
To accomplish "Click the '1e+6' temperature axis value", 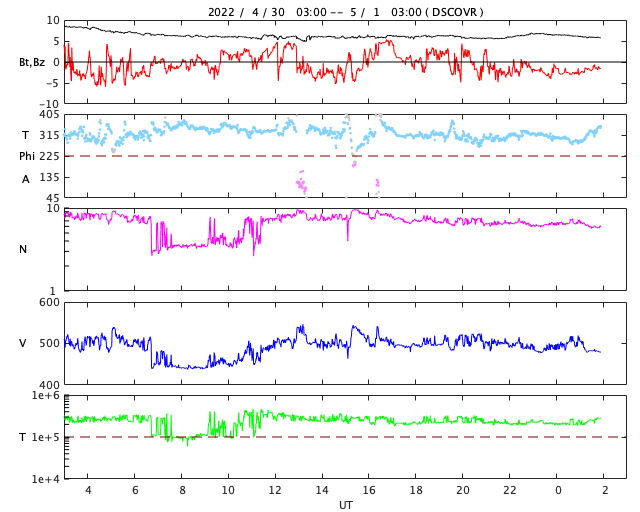I will pyautogui.click(x=46, y=396).
